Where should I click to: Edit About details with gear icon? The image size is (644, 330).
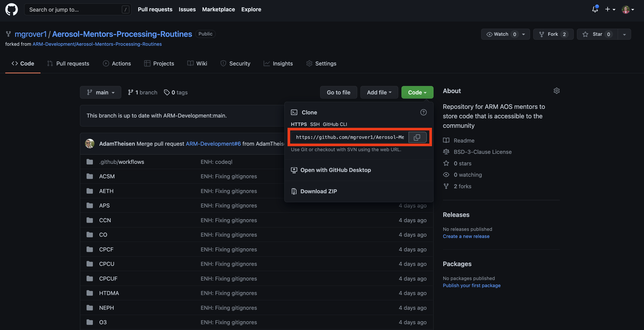pos(557,91)
